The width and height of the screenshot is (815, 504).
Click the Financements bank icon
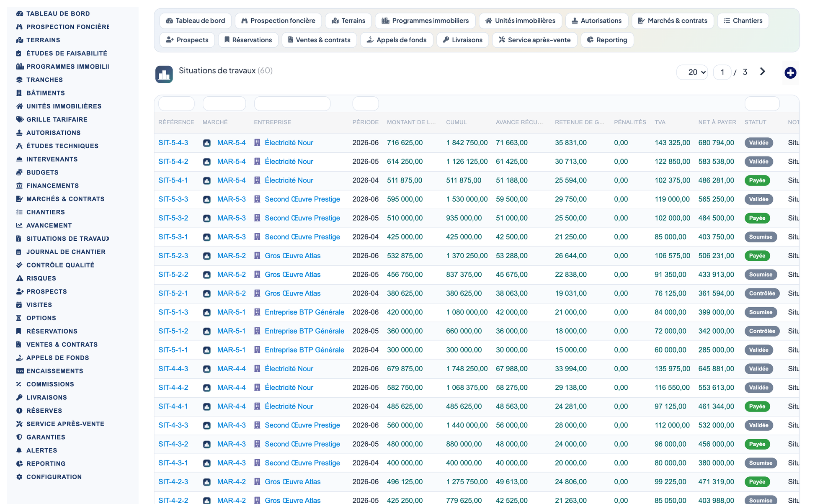click(19, 185)
